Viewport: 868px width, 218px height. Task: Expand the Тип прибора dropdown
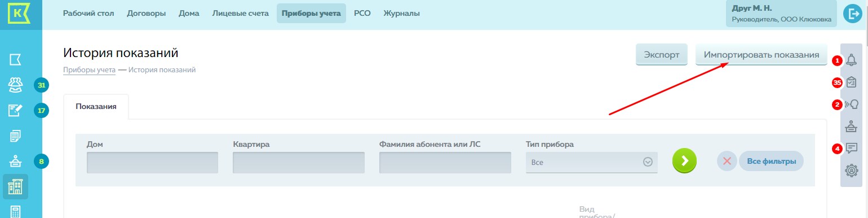(591, 162)
